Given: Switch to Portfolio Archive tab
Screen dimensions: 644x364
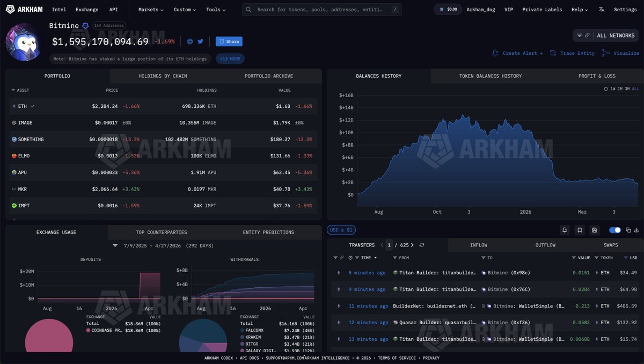Looking at the screenshot, I should [269, 76].
